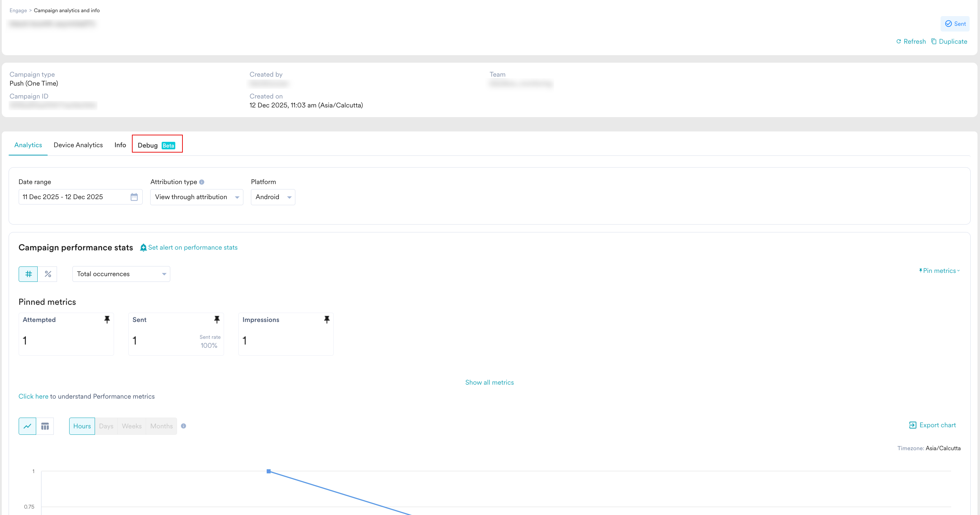Screen dimensions: 980x515
Task: Switch to count (#) view toggle
Action: 28,274
